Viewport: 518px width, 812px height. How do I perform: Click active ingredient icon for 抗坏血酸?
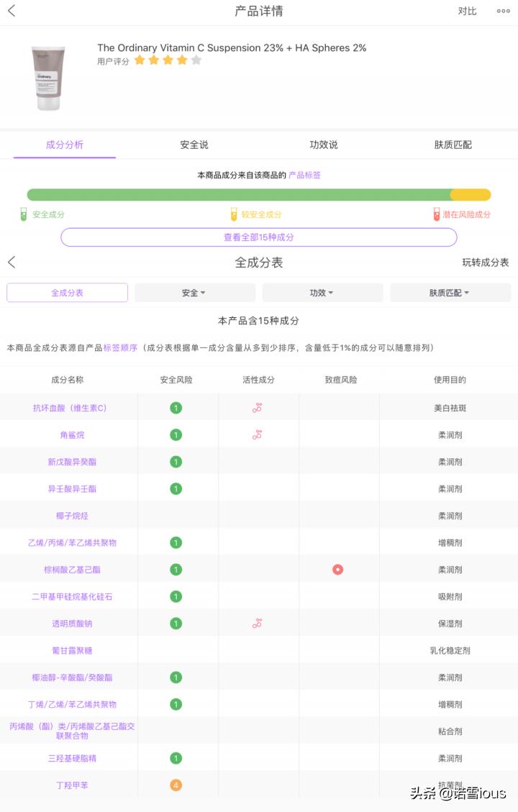(x=258, y=408)
